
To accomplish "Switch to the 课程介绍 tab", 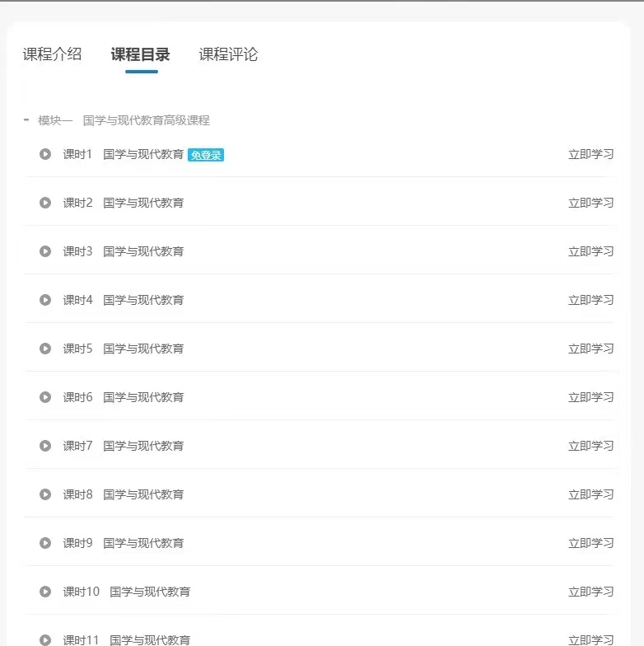I will (x=53, y=54).
